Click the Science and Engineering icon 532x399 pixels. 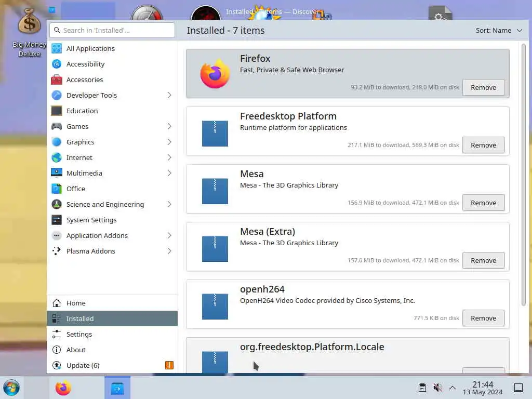(57, 204)
